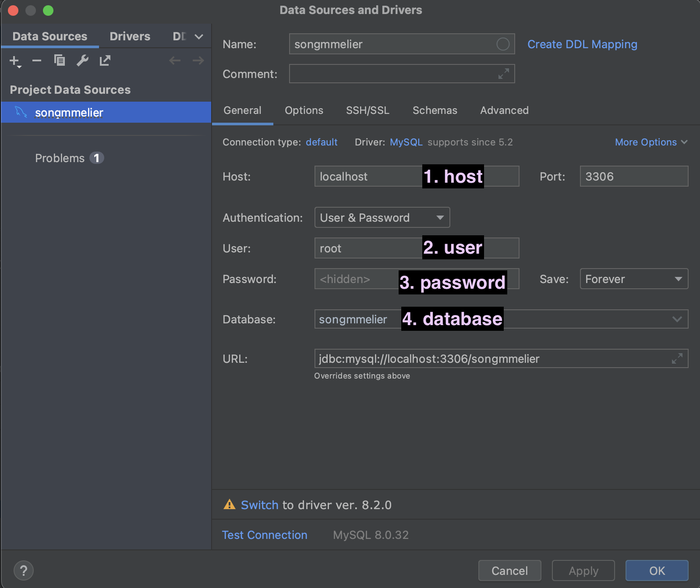This screenshot has height=588, width=700.
Task: Open driver settings wrench icon
Action: (82, 60)
